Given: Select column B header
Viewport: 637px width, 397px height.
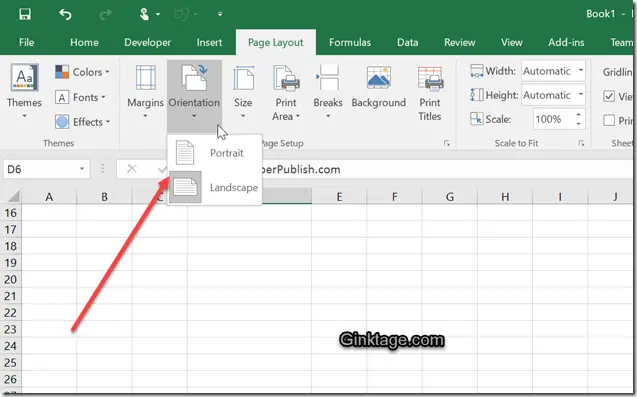Looking at the screenshot, I should [x=104, y=197].
